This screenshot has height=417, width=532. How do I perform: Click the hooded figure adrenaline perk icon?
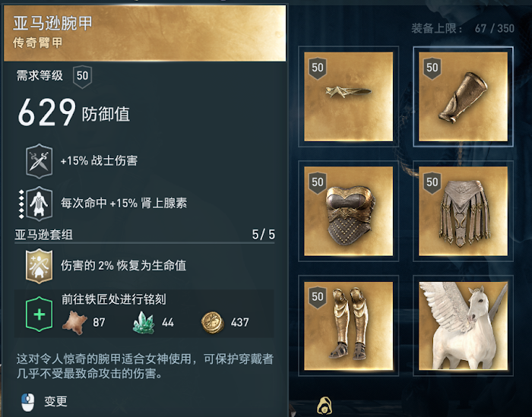tap(39, 204)
